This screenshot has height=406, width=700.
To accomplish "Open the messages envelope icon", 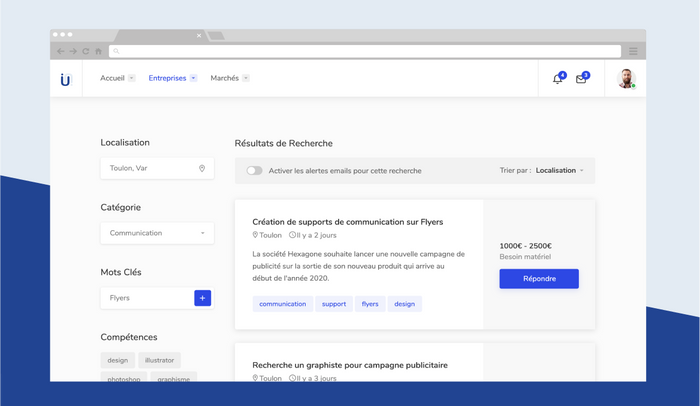I will pyautogui.click(x=581, y=79).
